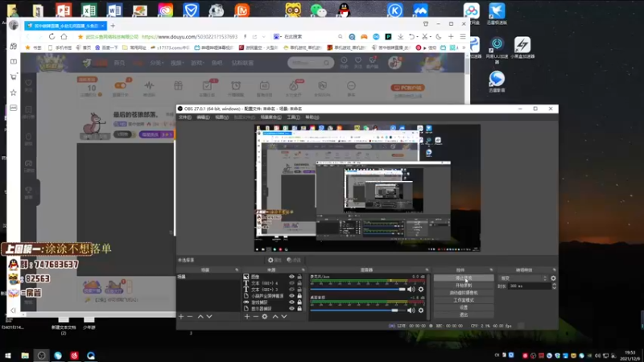The width and height of the screenshot is (644, 362).
Task: Mute the desktop audio channel in mixer
Action: (411, 311)
